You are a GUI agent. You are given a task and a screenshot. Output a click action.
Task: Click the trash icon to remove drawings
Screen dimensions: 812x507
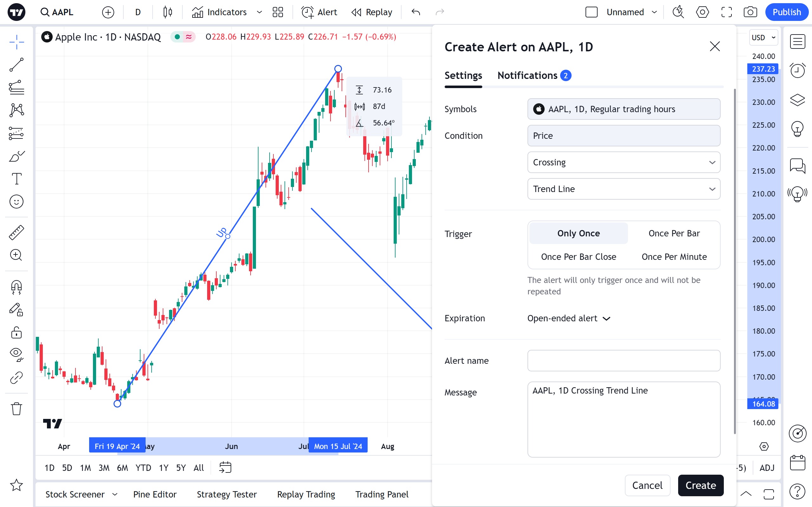point(16,409)
